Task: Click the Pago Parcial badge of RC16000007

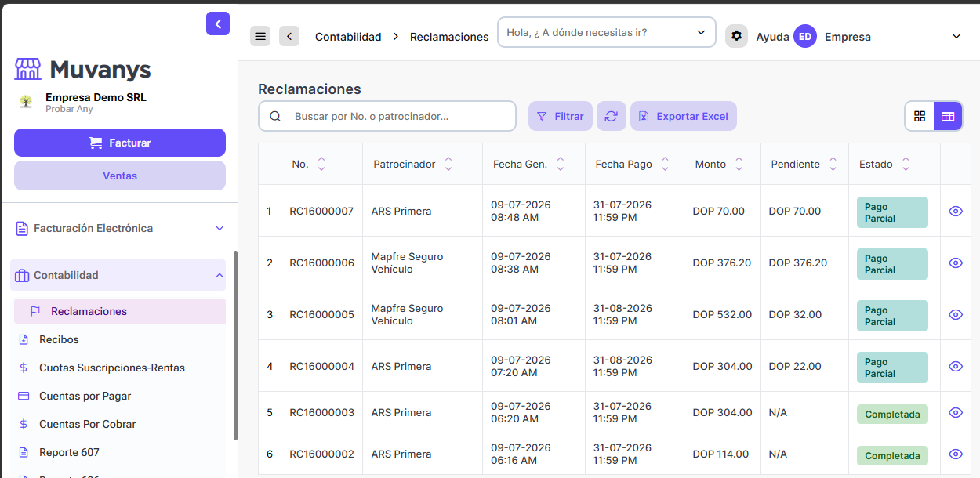Action: (892, 212)
